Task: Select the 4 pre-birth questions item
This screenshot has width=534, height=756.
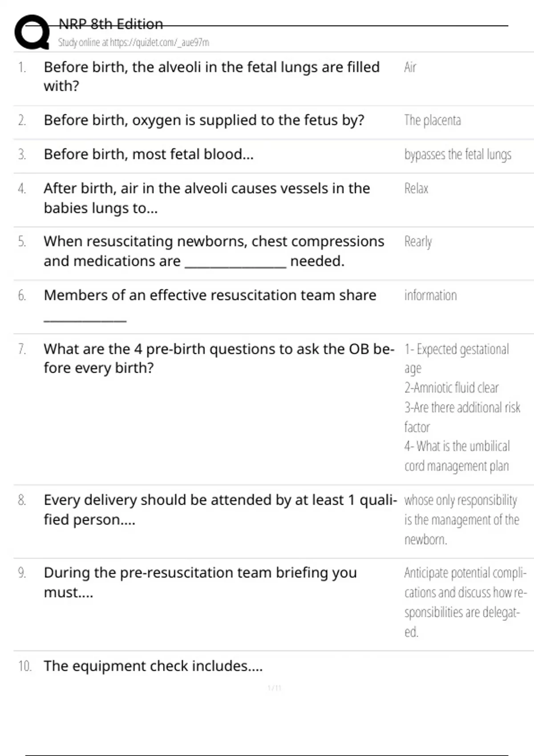Action: (218, 358)
